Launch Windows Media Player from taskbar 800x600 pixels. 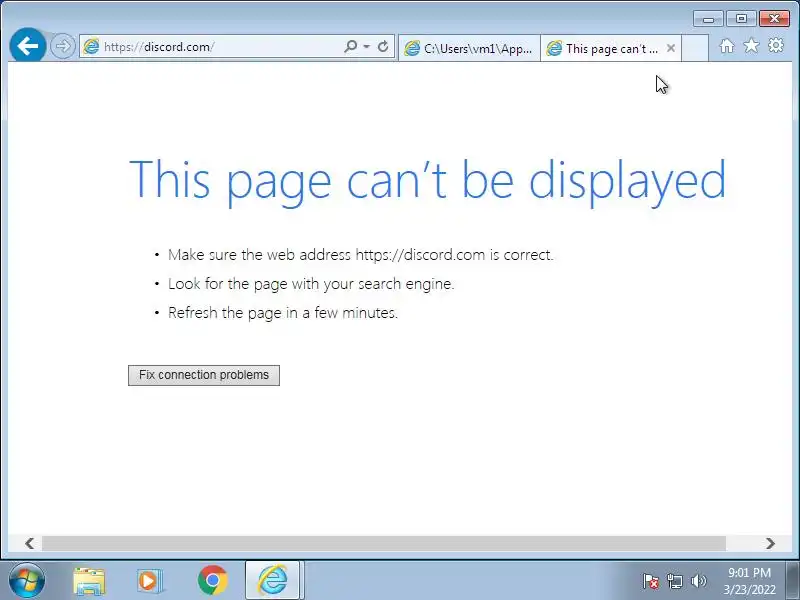150,581
